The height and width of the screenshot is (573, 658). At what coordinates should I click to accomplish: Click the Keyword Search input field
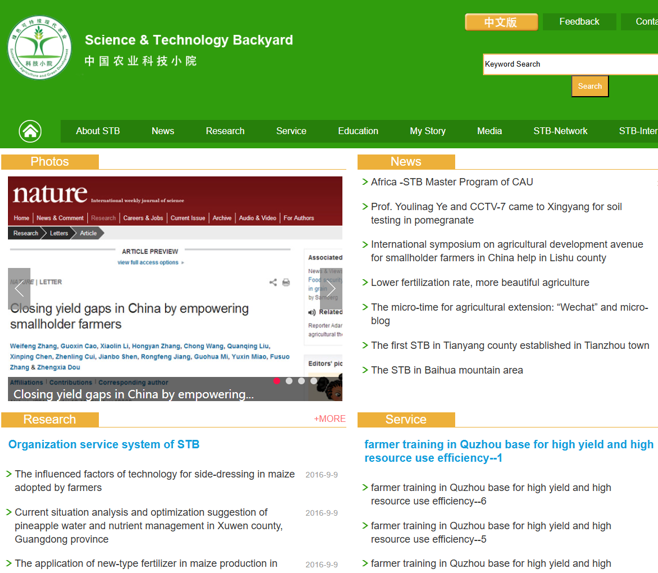click(571, 64)
